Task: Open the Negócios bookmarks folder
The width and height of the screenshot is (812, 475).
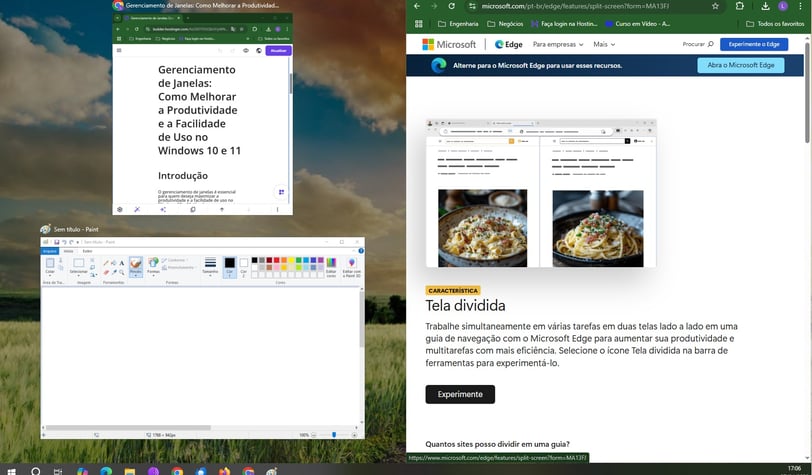Action: [x=505, y=24]
